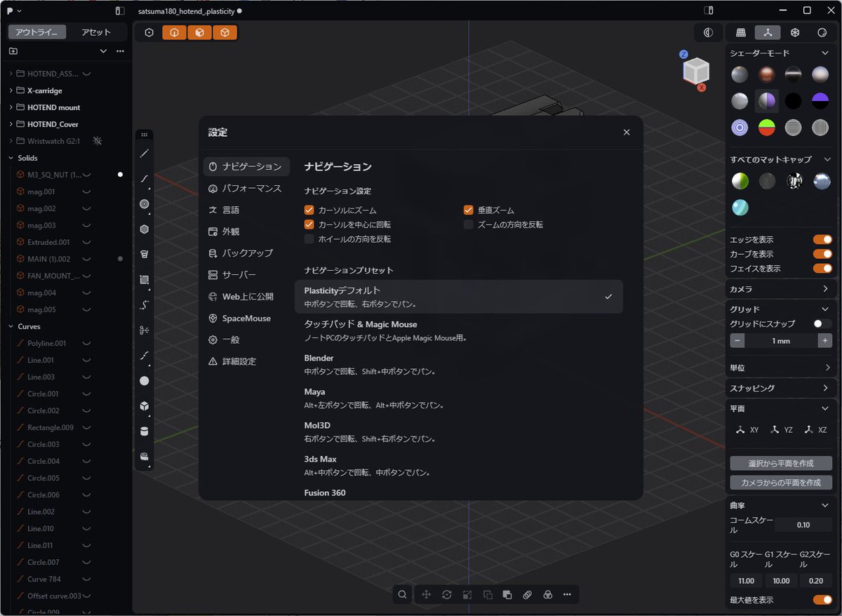Select the box solid tool
Viewport: 842px width, 616px height.
145,406
